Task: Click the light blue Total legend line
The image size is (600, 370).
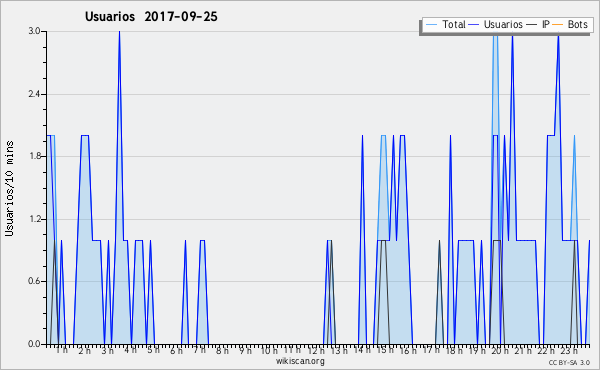Action: pyautogui.click(x=431, y=25)
